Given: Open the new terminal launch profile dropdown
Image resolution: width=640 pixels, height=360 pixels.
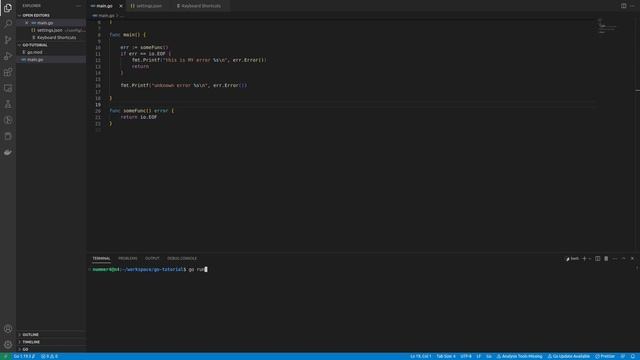Looking at the screenshot, I should point(590,258).
